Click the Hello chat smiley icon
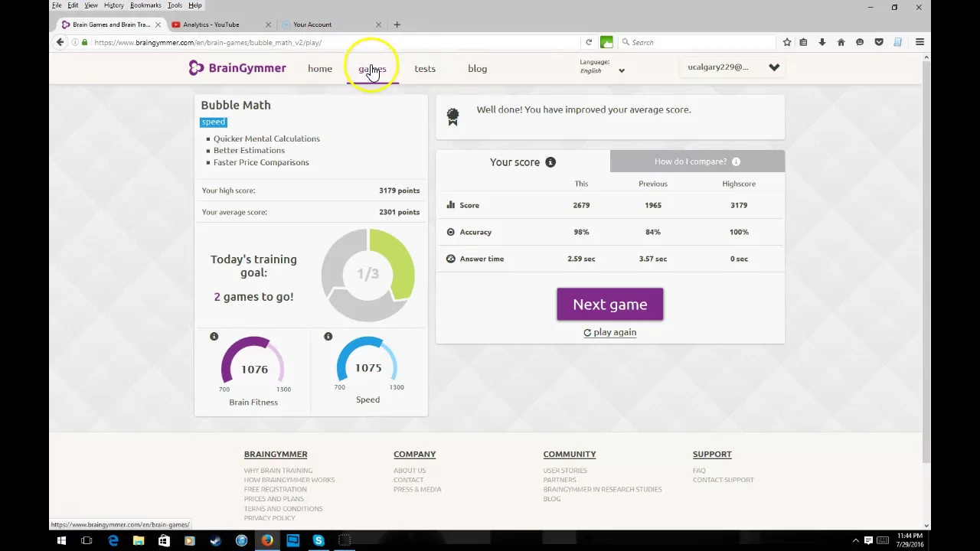 [860, 42]
